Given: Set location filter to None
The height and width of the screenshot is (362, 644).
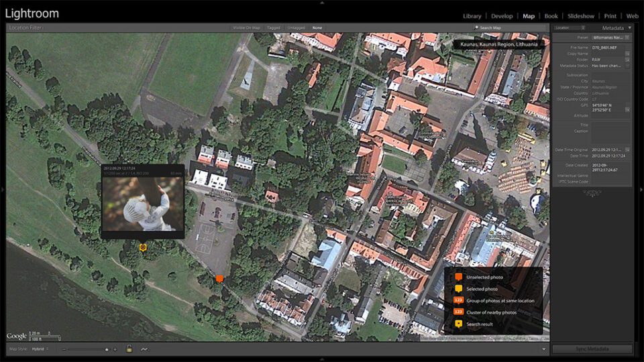Looking at the screenshot, I should coord(317,28).
